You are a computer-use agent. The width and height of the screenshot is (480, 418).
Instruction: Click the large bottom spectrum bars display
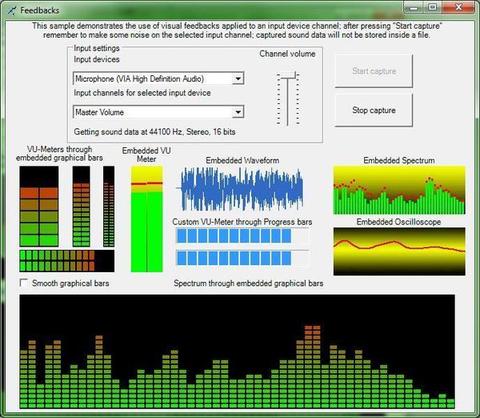click(x=237, y=352)
